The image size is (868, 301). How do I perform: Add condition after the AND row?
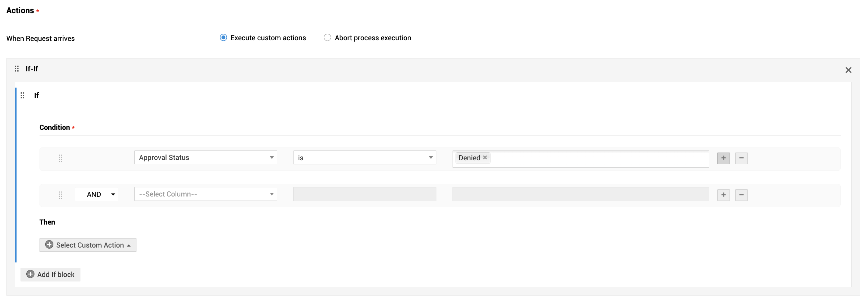click(723, 195)
